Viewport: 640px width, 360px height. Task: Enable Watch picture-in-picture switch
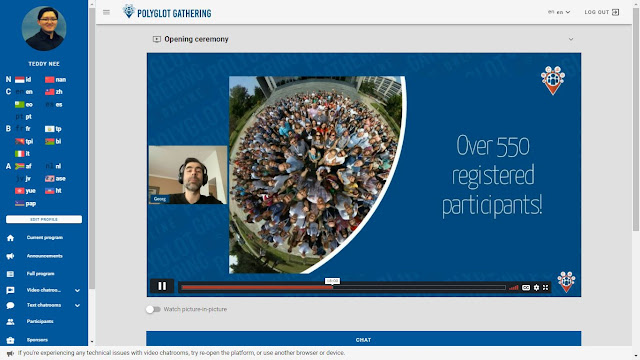tap(153, 309)
